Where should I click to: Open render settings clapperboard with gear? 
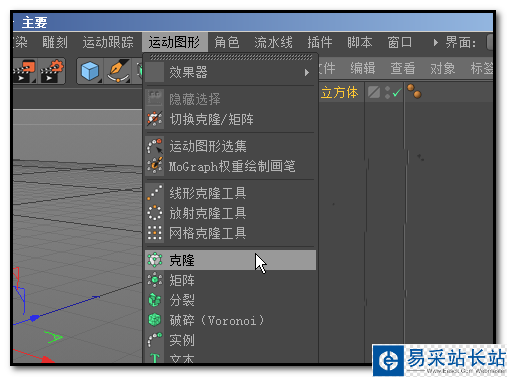click(52, 71)
